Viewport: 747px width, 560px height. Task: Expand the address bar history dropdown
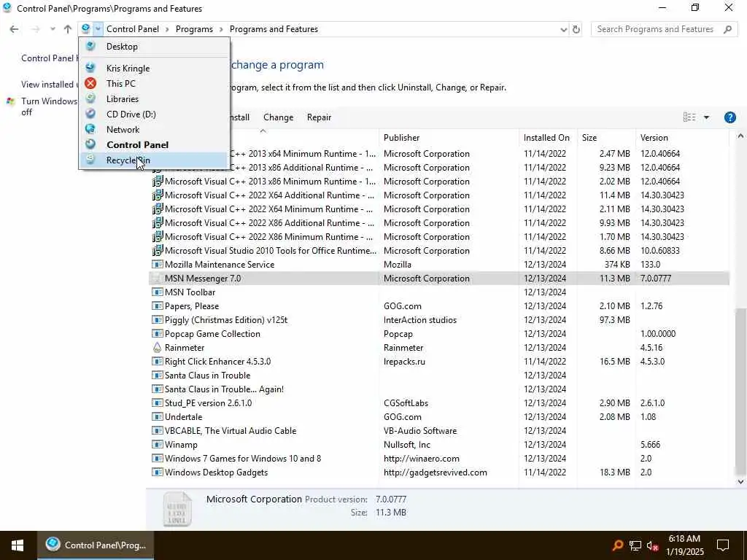(564, 29)
